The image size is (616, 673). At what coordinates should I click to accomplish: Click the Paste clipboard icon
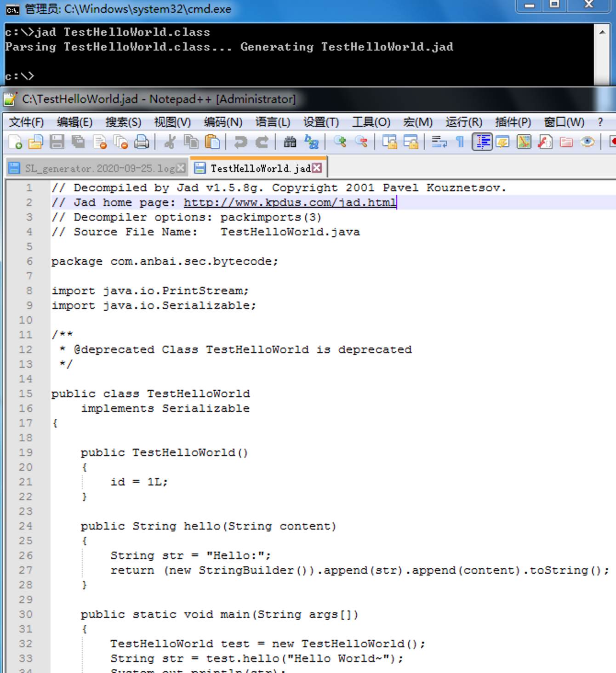[x=212, y=142]
